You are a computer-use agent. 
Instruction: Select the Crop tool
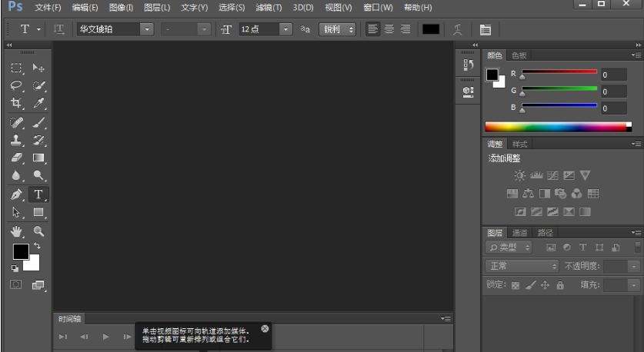[16, 102]
